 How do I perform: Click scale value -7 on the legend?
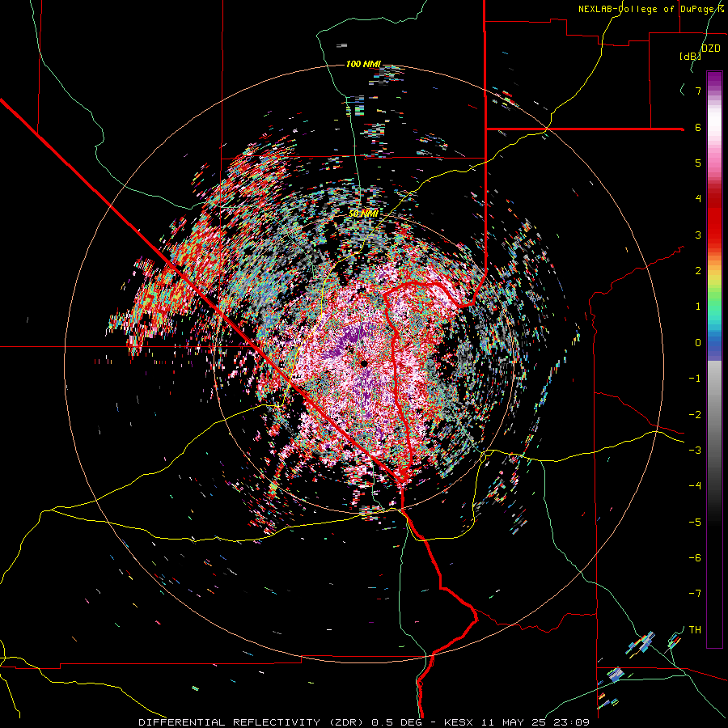point(695,594)
